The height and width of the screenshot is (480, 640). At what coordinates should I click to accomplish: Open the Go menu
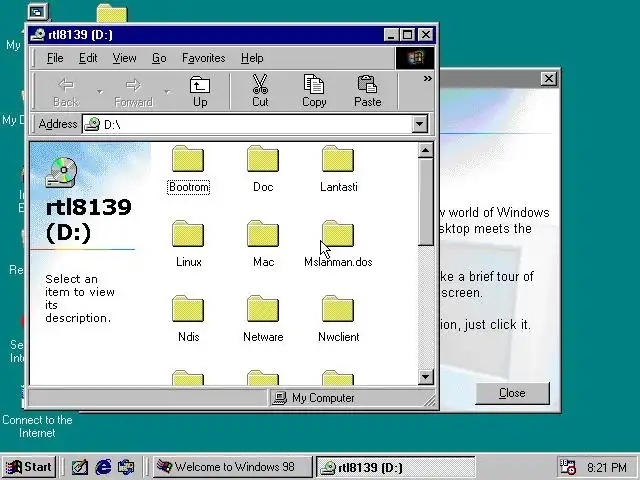coord(159,58)
